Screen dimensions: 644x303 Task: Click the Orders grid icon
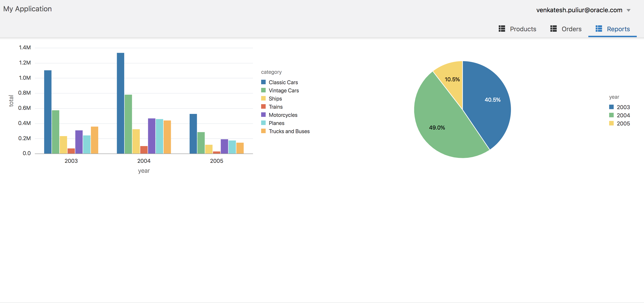click(x=553, y=29)
